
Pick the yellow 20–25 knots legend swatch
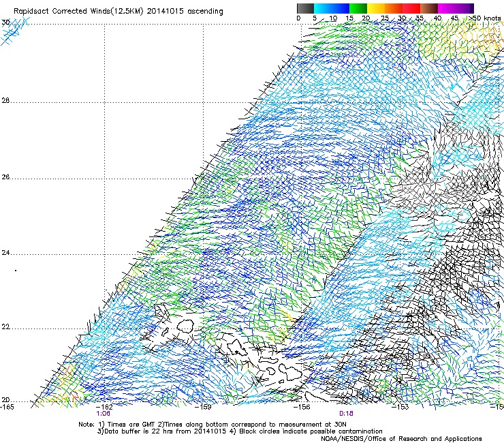[376, 8]
